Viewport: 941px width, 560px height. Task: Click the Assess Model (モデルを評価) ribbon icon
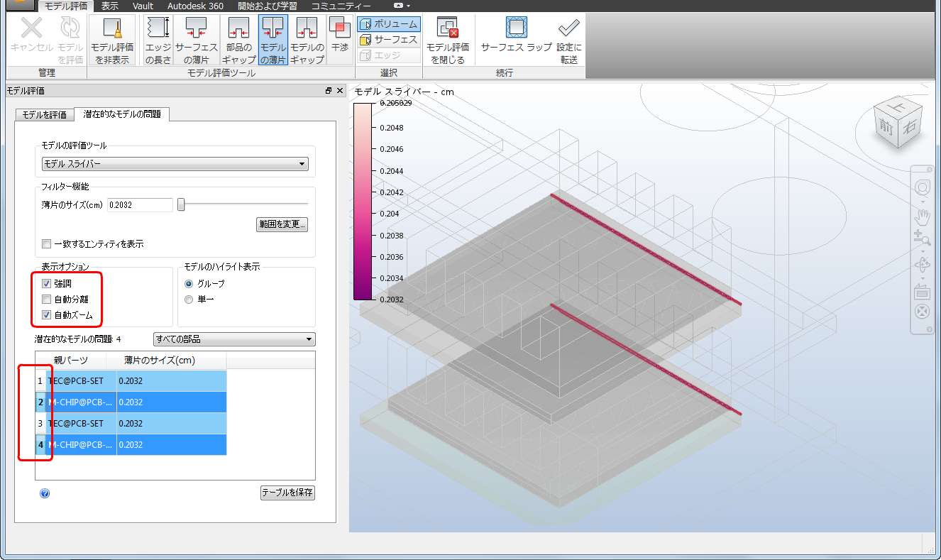70,40
